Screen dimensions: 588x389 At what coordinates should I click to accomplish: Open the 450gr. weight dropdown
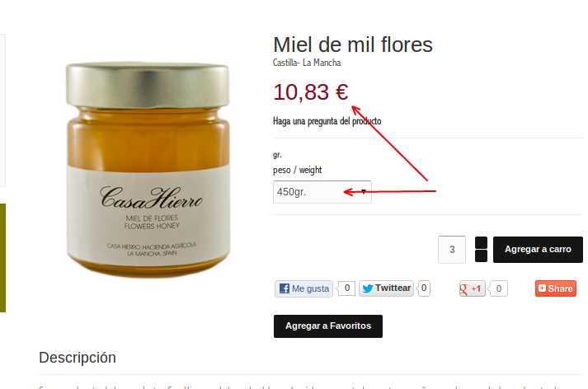[322, 192]
